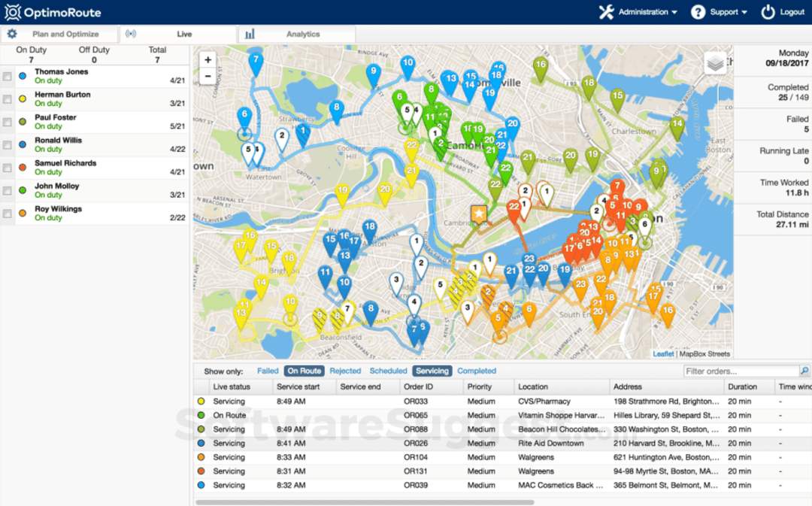The width and height of the screenshot is (812, 506).
Task: Click the OptimoRoute logo
Action: (54, 12)
